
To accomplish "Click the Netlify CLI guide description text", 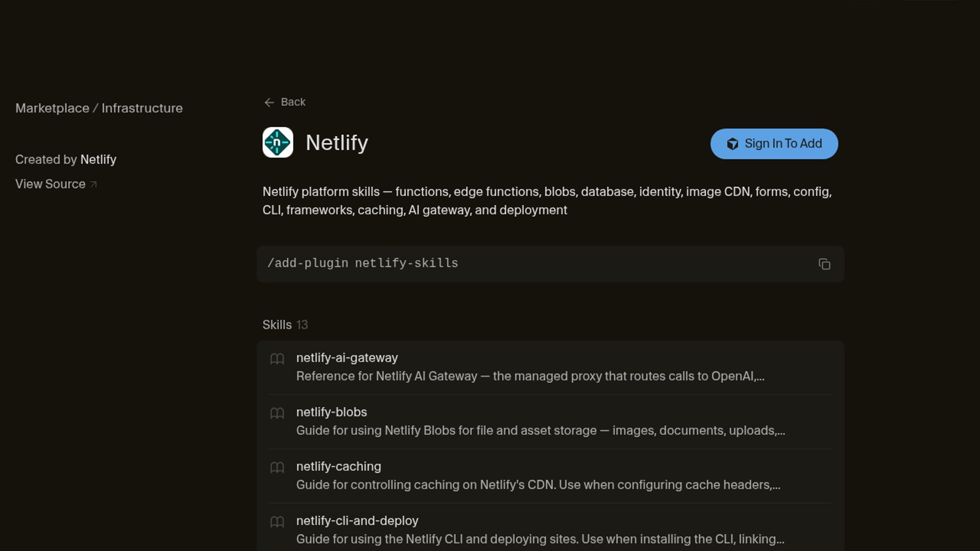I will click(540, 539).
